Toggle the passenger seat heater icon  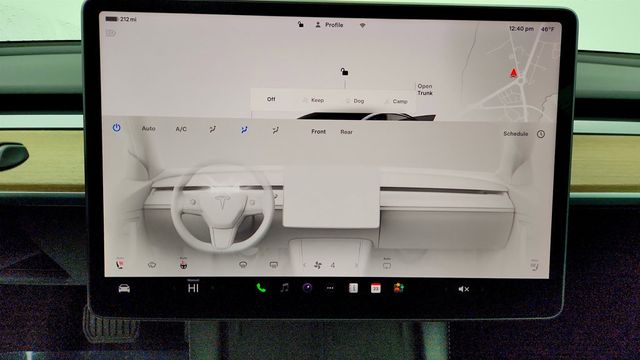pyautogui.click(x=534, y=266)
